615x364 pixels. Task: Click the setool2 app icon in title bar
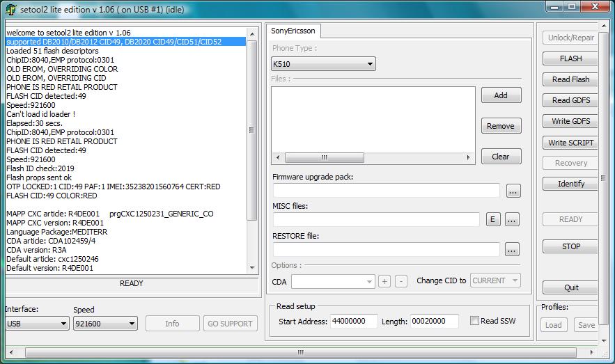tap(10, 10)
